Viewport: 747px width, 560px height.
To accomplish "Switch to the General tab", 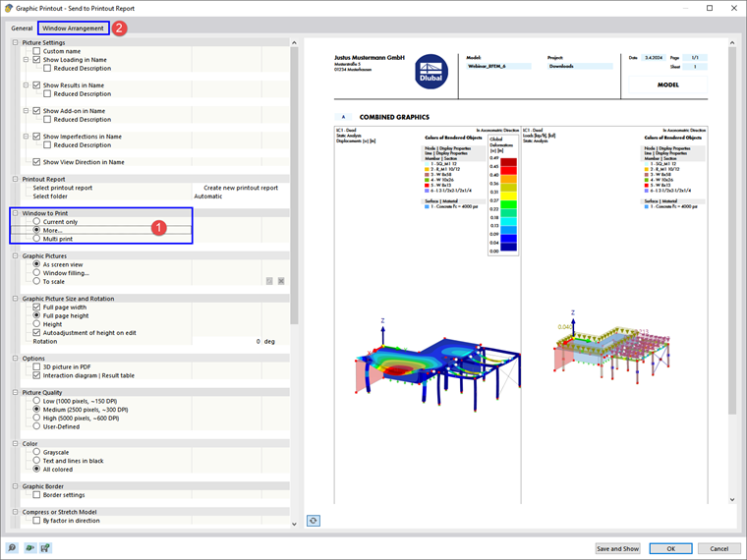I will [x=22, y=28].
